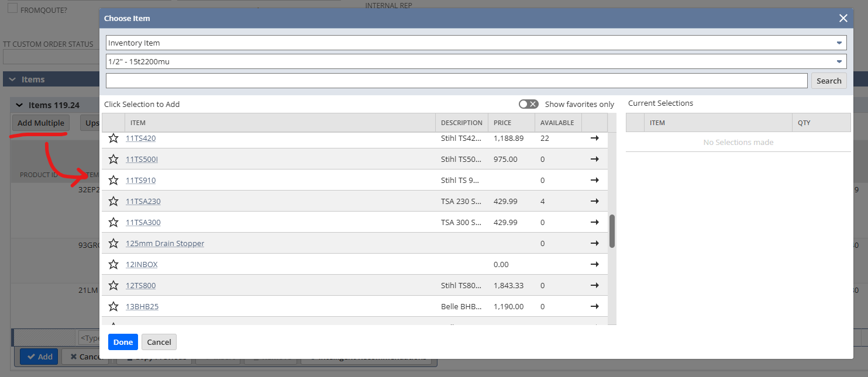Select the AVAILABLE column header
868x377 pixels.
pyautogui.click(x=558, y=123)
